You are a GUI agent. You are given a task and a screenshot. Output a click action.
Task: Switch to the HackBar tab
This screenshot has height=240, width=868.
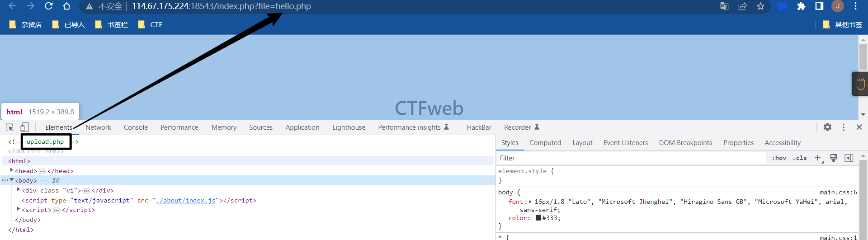coord(479,127)
